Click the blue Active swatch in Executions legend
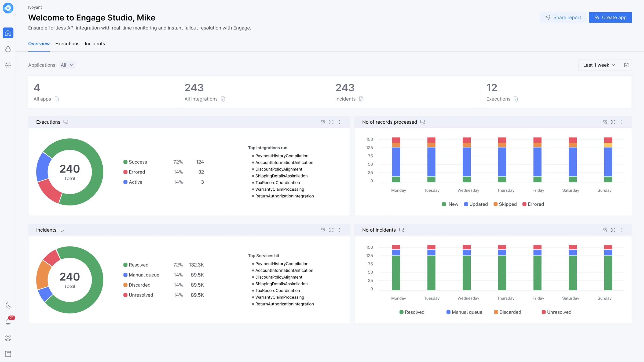The image size is (644, 362). [x=125, y=182]
